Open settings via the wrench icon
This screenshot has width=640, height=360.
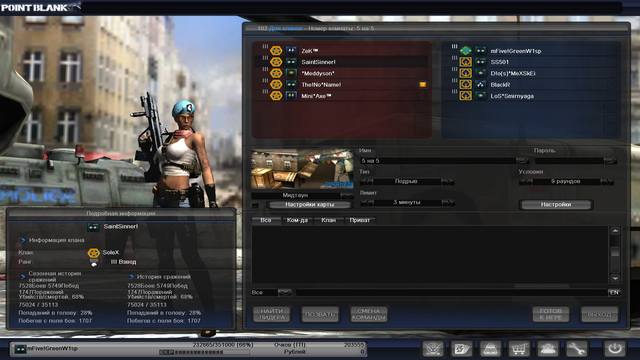(576, 349)
